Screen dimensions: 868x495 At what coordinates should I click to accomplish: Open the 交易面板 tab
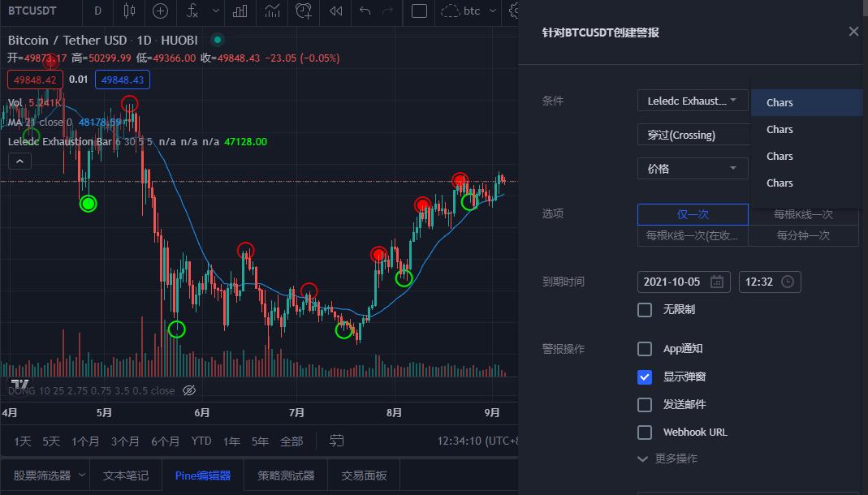[x=364, y=475]
